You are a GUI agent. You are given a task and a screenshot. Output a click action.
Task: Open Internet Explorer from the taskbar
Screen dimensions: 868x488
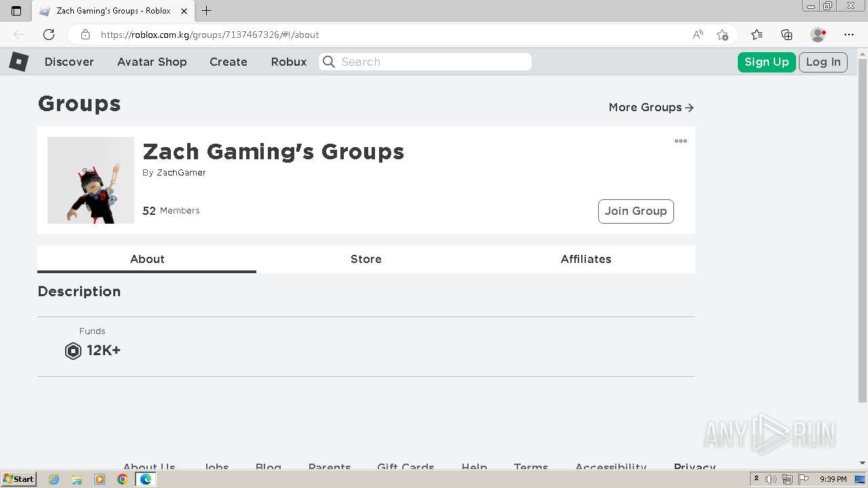[54, 479]
